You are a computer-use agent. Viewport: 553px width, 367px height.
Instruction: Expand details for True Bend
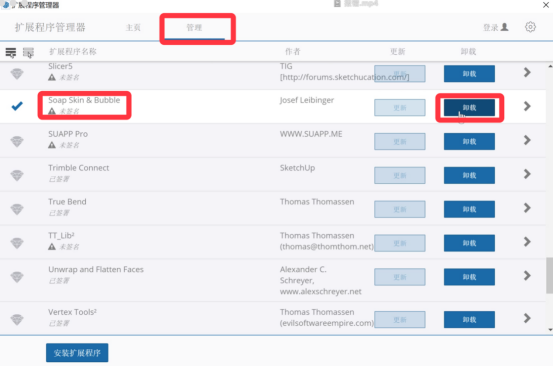(527, 208)
